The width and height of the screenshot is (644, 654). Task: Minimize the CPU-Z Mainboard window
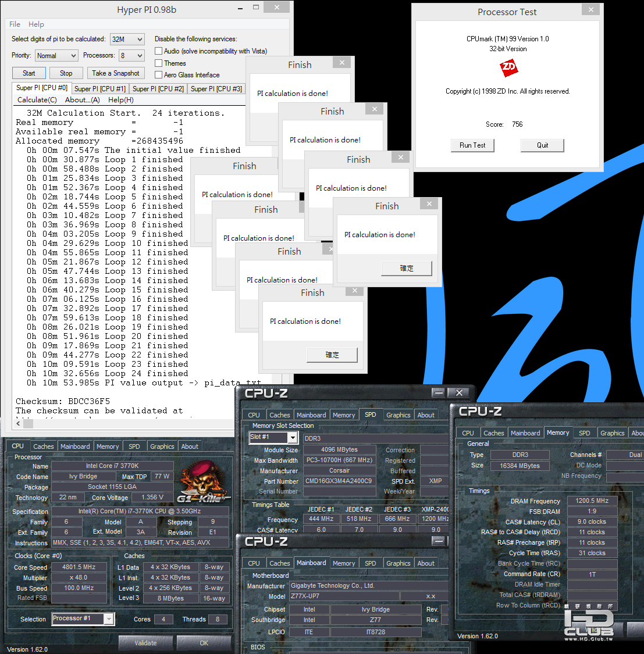pos(438,541)
